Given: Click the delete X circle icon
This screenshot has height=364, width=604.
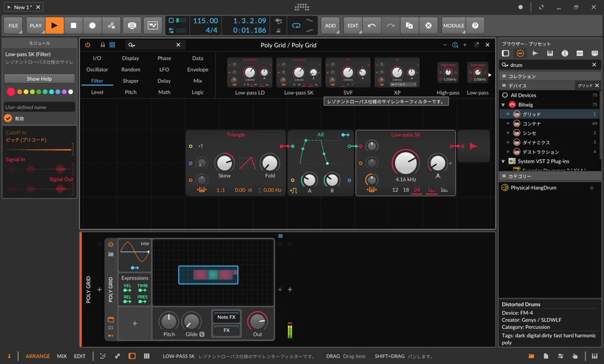Looking at the screenshot, I should click(428, 26).
